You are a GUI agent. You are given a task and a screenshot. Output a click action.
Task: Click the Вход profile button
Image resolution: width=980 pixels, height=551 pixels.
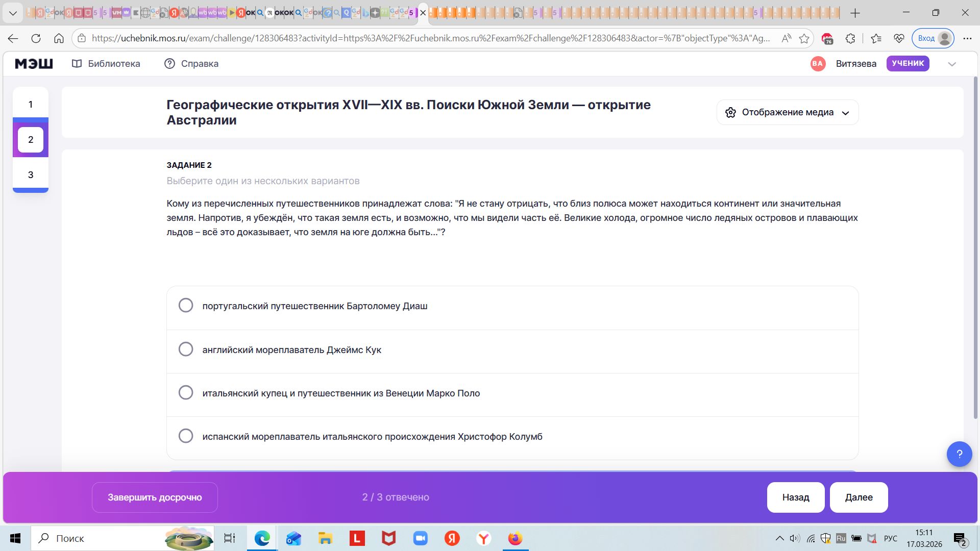(x=933, y=38)
